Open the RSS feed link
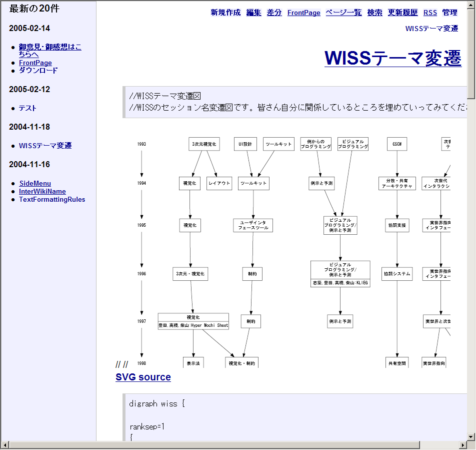The width and height of the screenshot is (476, 450). click(x=430, y=13)
